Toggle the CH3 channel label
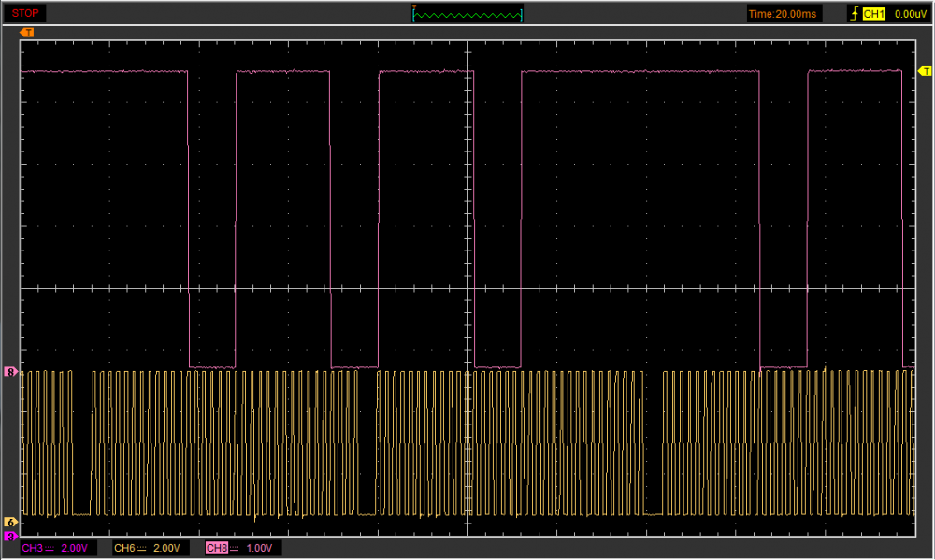Viewport: 935px width, 560px height. pyautogui.click(x=32, y=548)
